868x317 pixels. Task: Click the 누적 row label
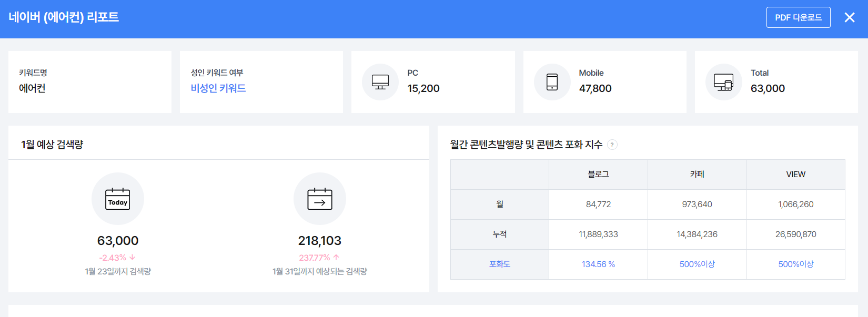coord(500,234)
